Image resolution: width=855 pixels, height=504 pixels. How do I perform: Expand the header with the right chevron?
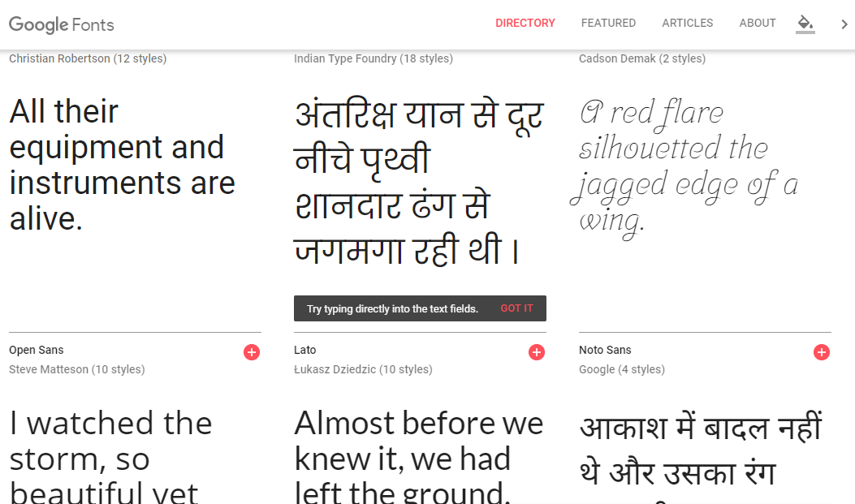844,24
